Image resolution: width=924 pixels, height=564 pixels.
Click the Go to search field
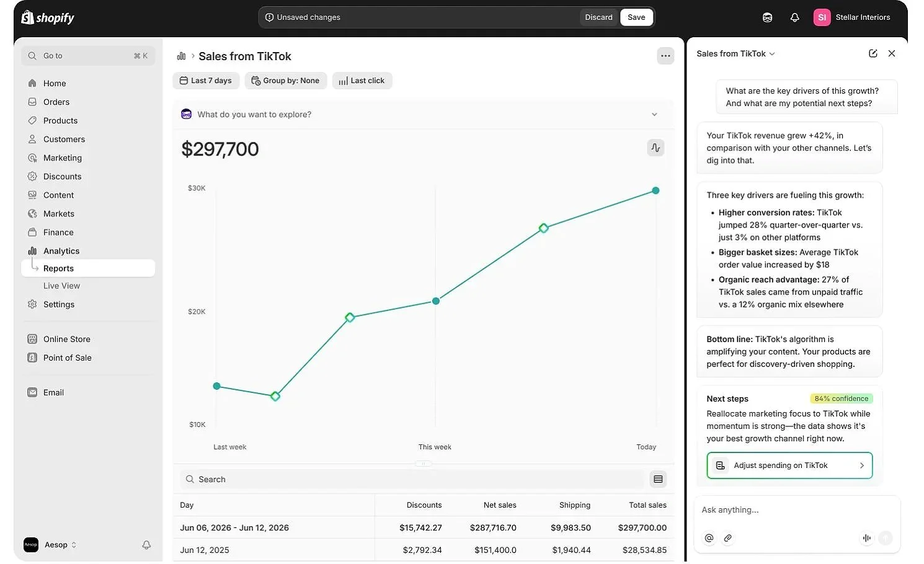click(x=88, y=56)
